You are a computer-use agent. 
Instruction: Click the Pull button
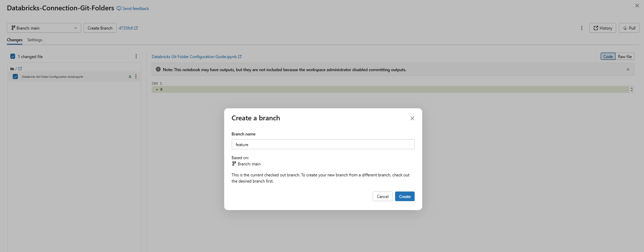629,28
